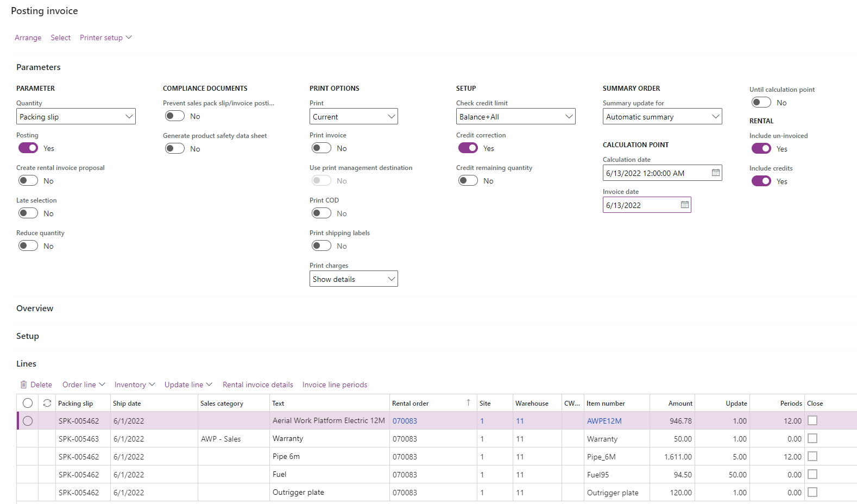Click the 50.00 update value for Fuel

[723, 475]
